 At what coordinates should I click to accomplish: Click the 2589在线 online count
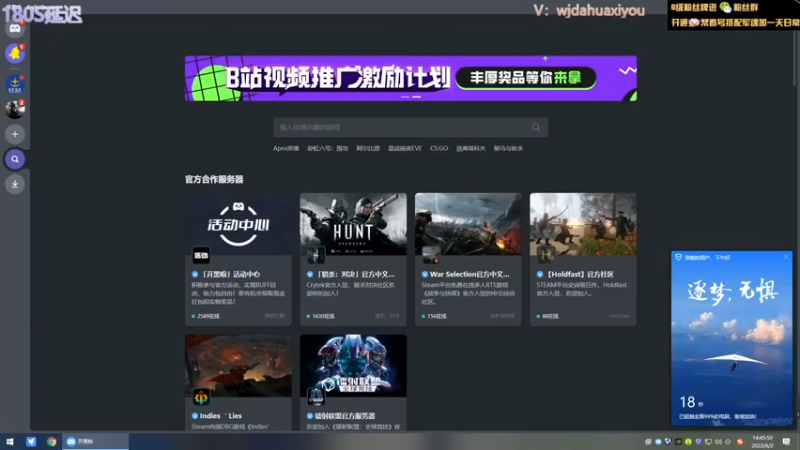(x=206, y=316)
